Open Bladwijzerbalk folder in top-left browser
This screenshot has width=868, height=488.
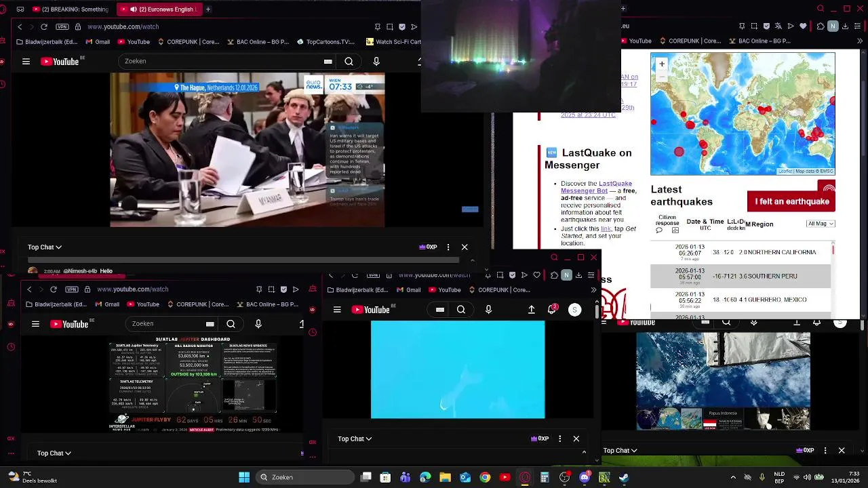[x=46, y=41]
